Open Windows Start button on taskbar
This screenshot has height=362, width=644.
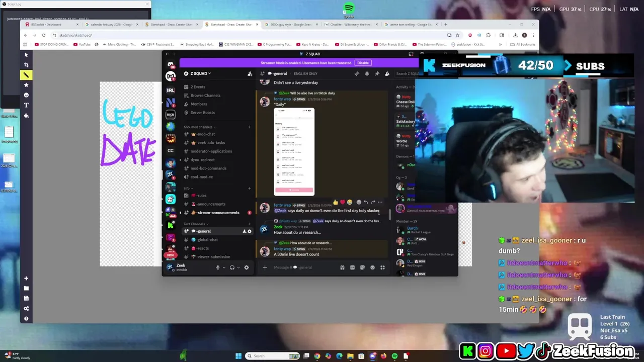pos(238,356)
